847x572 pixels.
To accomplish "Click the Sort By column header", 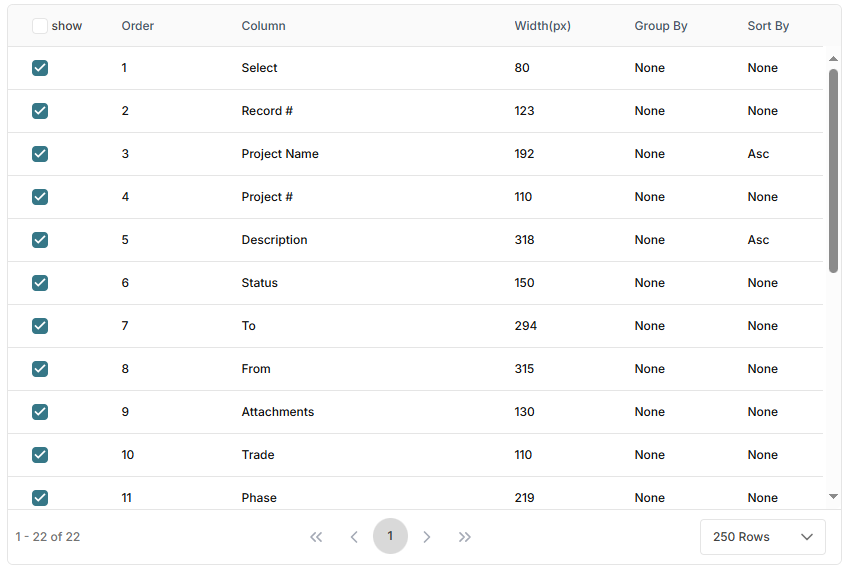I will point(768,26).
